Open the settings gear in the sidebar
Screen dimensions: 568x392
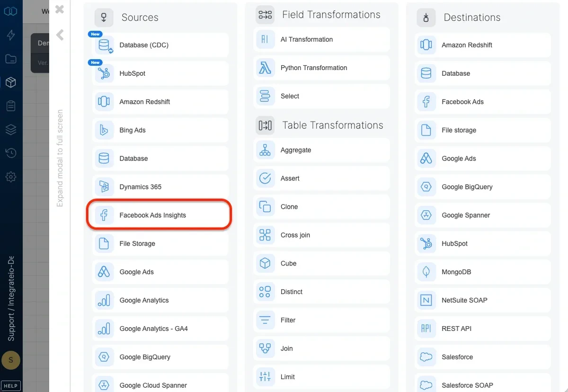tap(10, 177)
